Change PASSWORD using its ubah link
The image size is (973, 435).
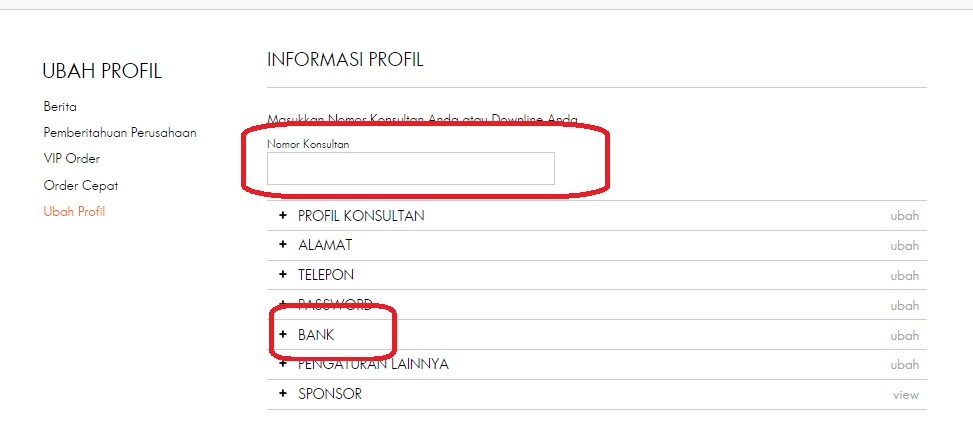click(x=904, y=306)
